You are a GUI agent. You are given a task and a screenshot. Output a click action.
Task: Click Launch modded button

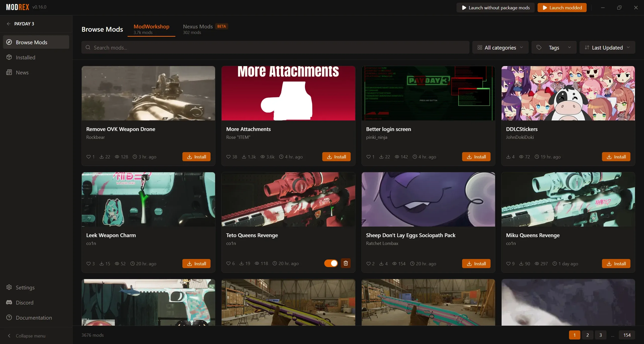click(562, 8)
